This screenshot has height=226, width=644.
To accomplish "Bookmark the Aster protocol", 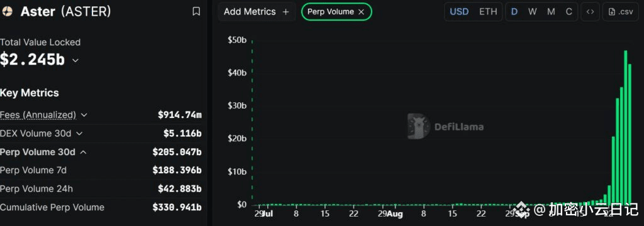I will [x=196, y=11].
